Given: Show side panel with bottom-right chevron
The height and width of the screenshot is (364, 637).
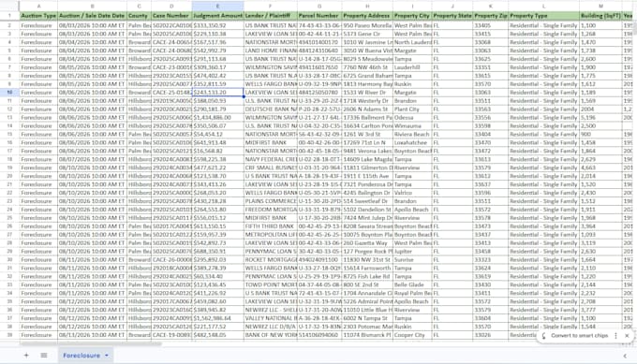Looking at the screenshot, I should (x=625, y=356).
